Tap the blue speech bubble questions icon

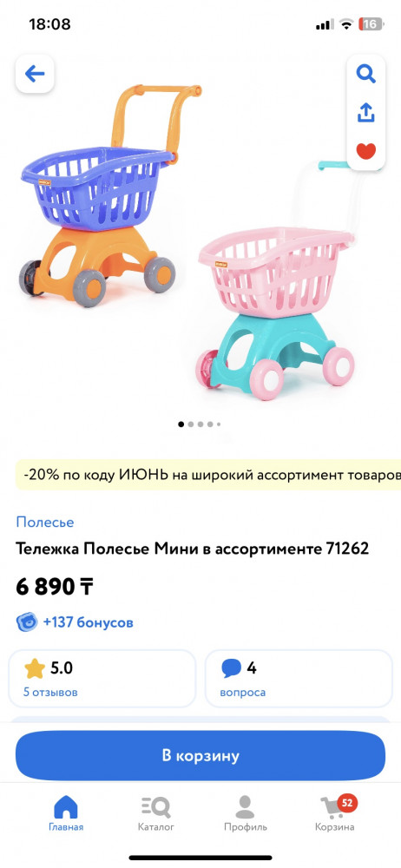pyautogui.click(x=232, y=668)
